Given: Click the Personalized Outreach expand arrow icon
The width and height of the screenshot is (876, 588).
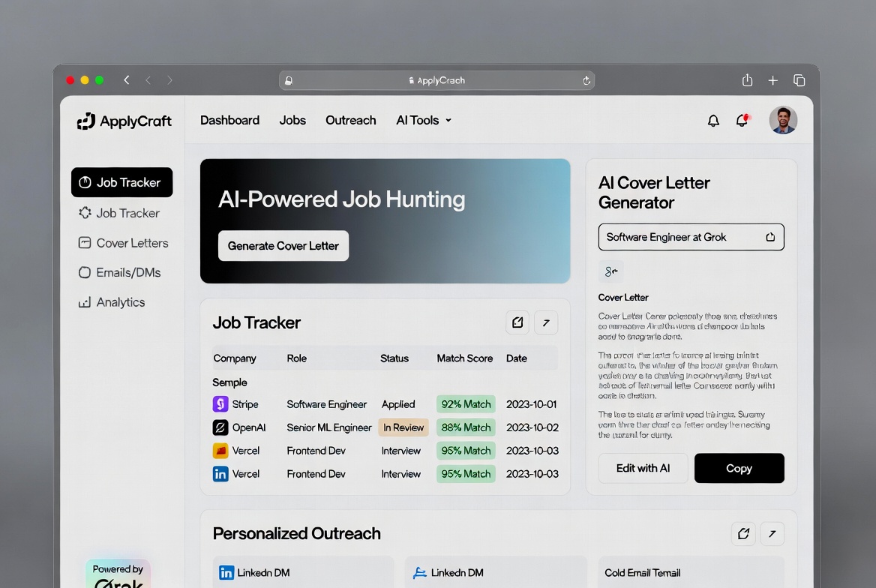Looking at the screenshot, I should pos(772,534).
